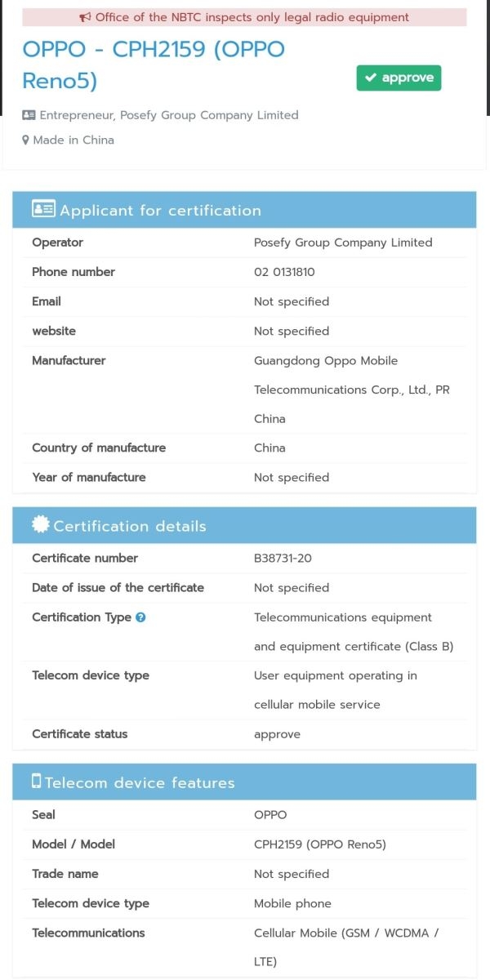Click the Posefy Group Company Limited operator name
This screenshot has width=490, height=980.
(342, 242)
